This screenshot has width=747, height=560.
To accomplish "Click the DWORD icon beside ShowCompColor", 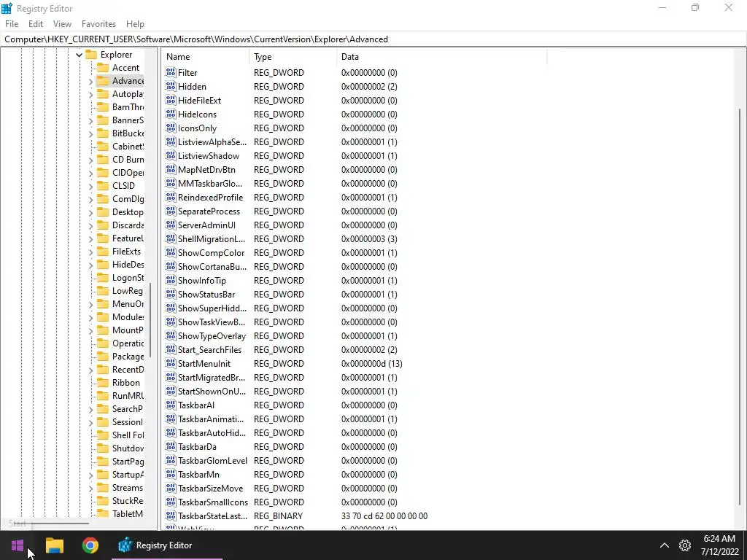I will (171, 252).
